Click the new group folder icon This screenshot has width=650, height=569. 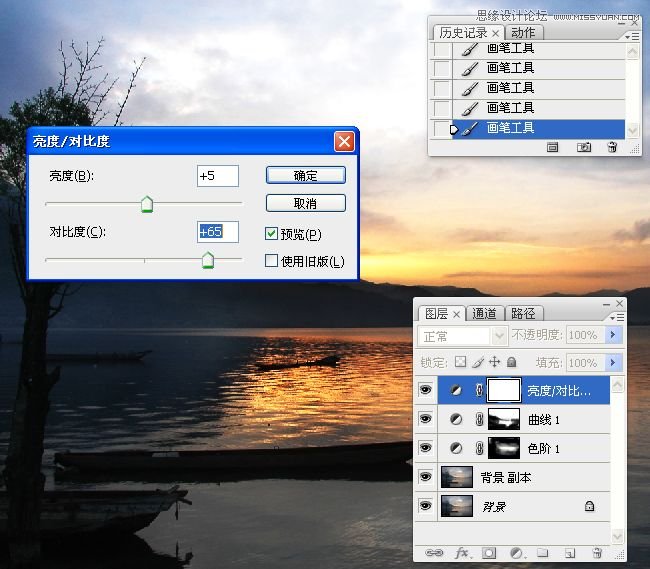coord(543,553)
